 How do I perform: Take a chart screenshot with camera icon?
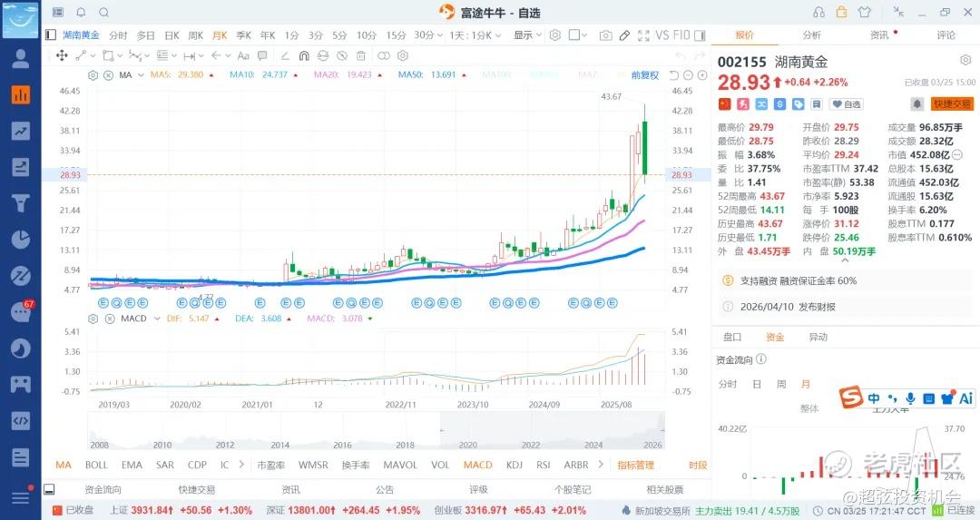pyautogui.click(x=605, y=35)
